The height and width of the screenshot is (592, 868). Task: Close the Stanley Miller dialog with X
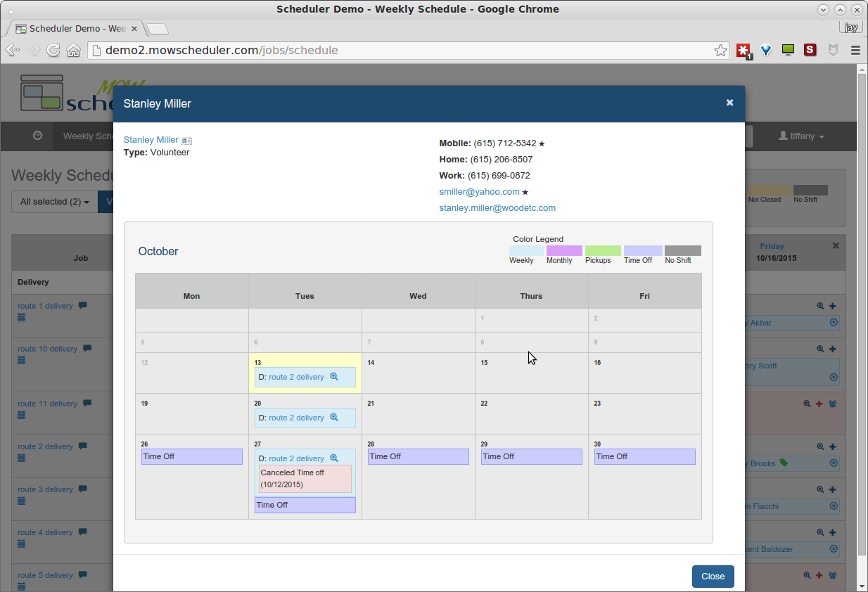(x=729, y=103)
